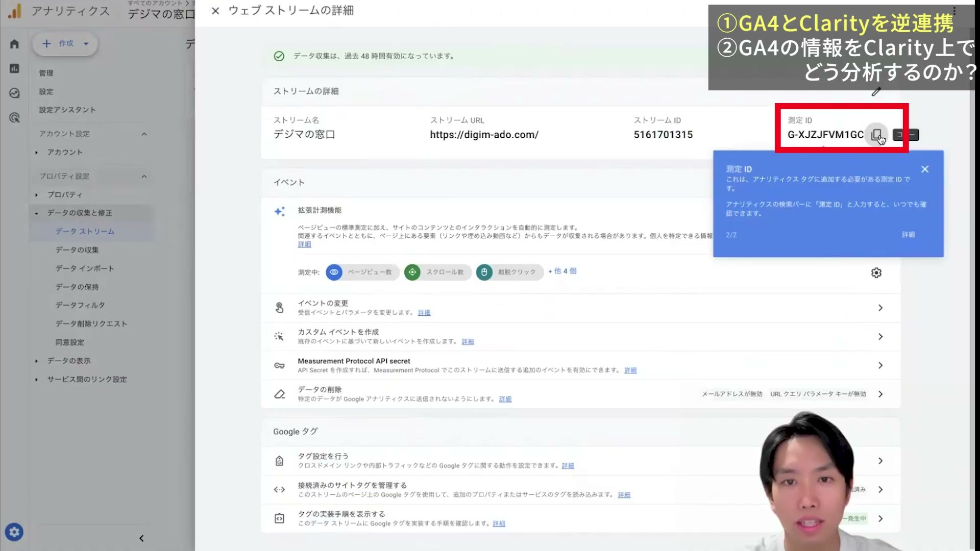
Task: Close the web stream details panel
Action: pyautogui.click(x=215, y=11)
